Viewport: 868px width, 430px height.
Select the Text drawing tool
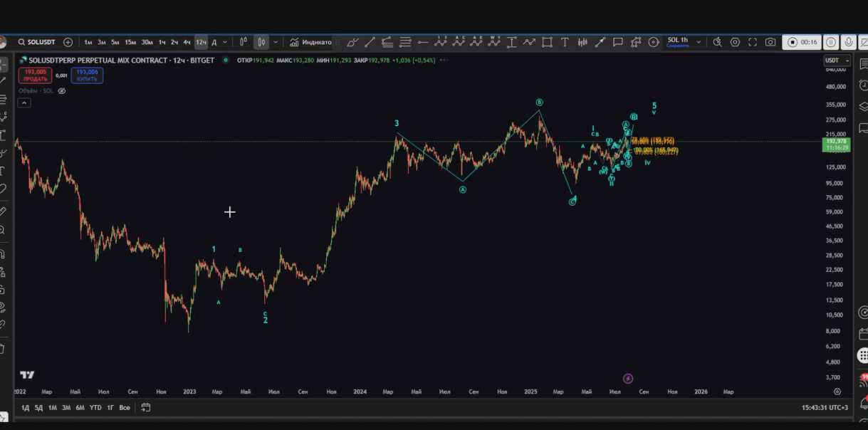(565, 42)
